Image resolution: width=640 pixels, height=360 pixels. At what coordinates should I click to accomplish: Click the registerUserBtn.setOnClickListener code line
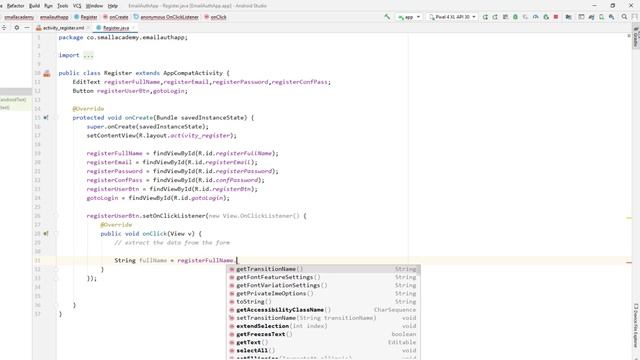(x=196, y=216)
